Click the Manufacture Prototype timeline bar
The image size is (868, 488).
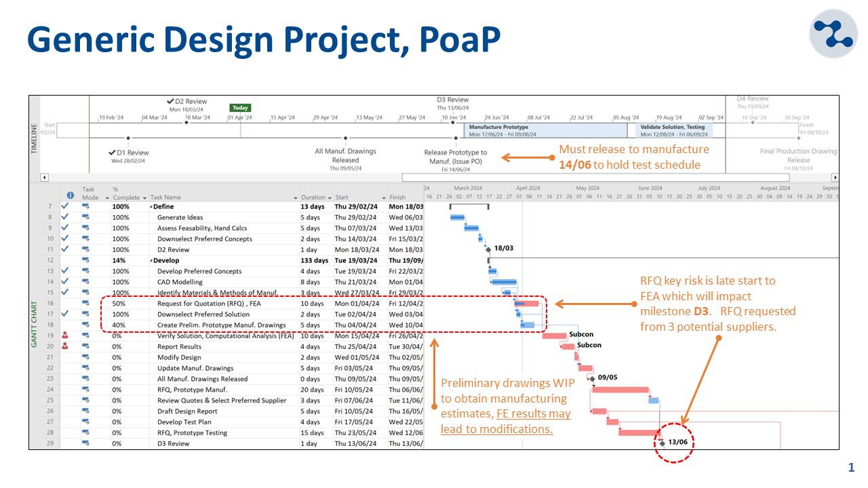[x=549, y=130]
